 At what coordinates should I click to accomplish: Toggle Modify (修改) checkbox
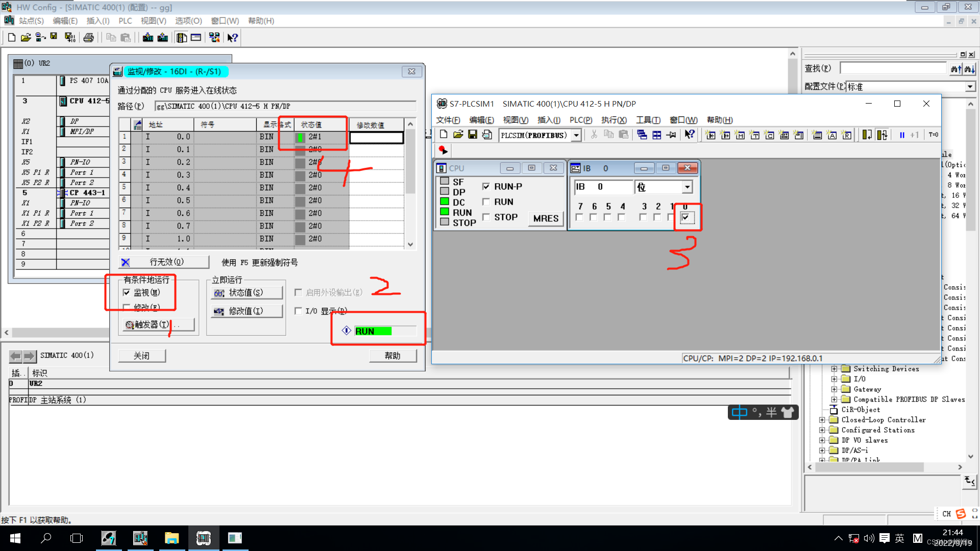pyautogui.click(x=127, y=307)
